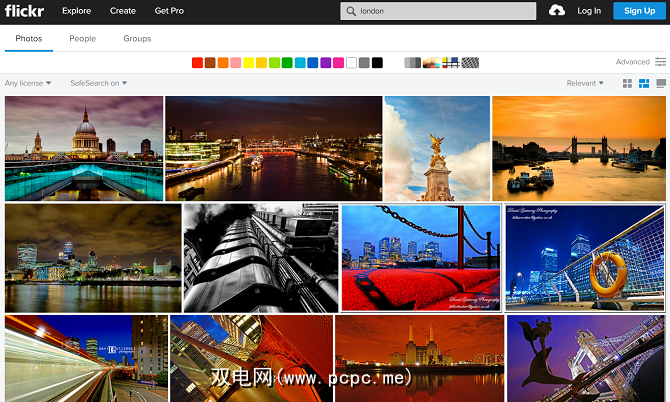Click the Flickr logo

24,11
